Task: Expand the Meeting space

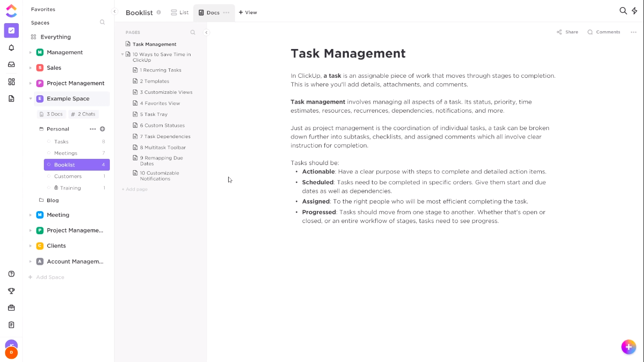Action: click(31, 215)
